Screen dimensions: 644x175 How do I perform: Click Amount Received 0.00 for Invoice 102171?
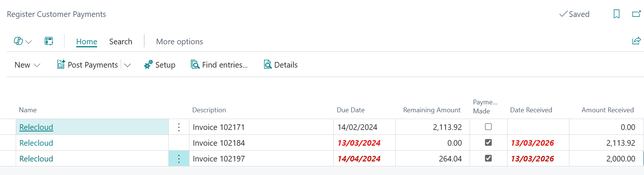point(606,127)
